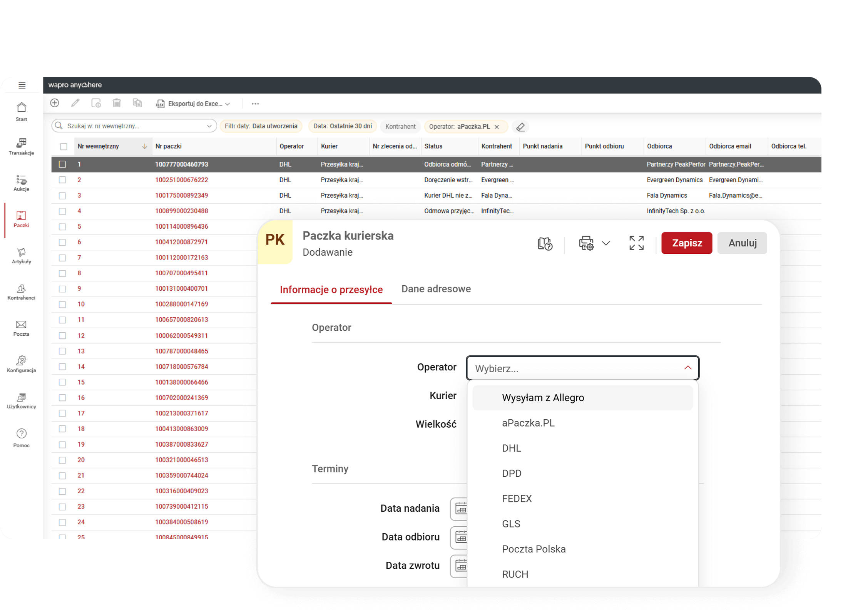
Task: Expand the Eksportuj do Excel dropdown
Action: [228, 104]
